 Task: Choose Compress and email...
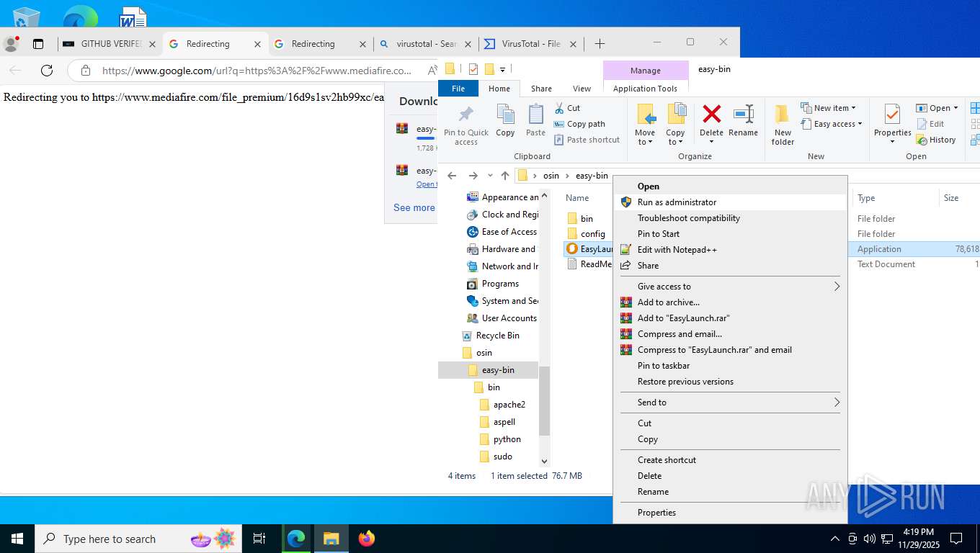(x=730, y=334)
